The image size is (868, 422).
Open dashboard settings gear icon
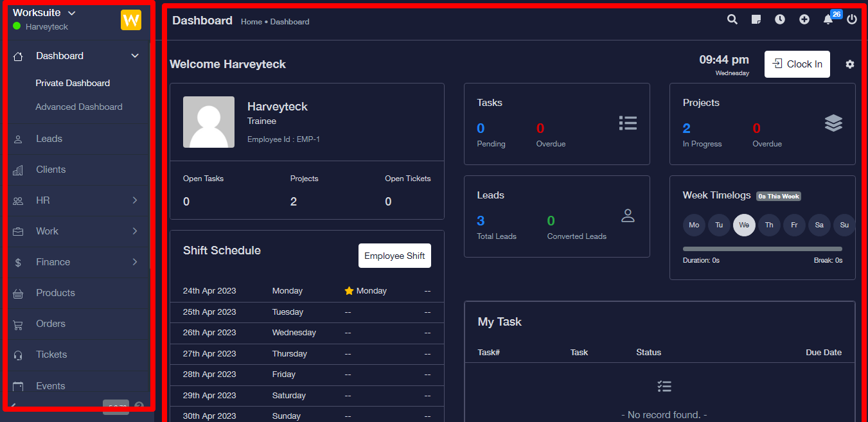coord(850,64)
